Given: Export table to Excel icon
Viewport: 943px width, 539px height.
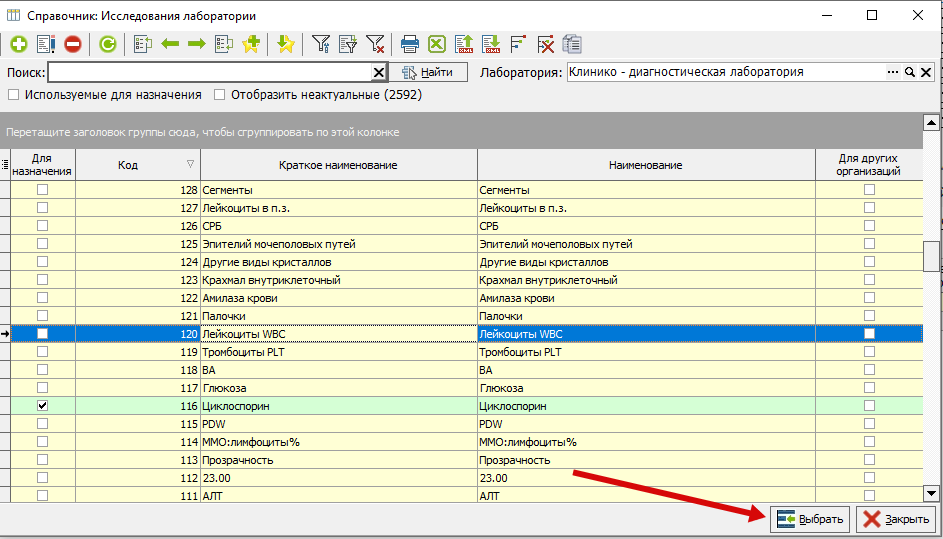Looking at the screenshot, I should click(x=437, y=44).
